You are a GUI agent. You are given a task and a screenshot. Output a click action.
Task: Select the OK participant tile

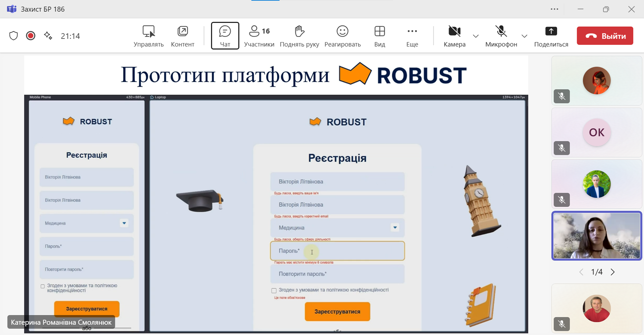coord(597,133)
